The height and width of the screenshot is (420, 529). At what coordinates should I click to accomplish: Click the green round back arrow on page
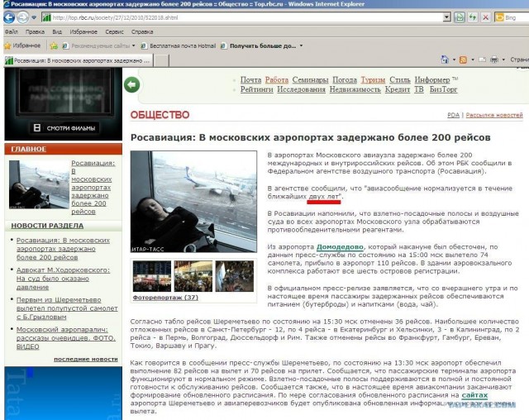click(132, 84)
